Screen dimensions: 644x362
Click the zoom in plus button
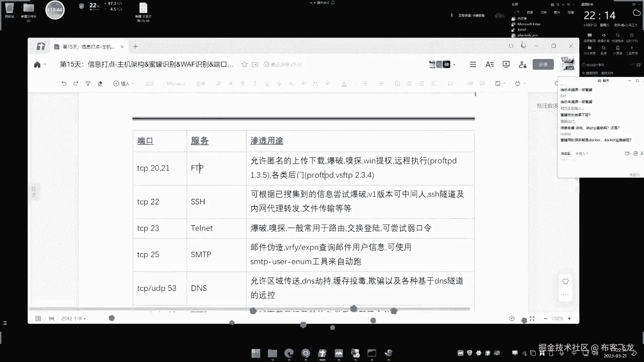(569, 318)
